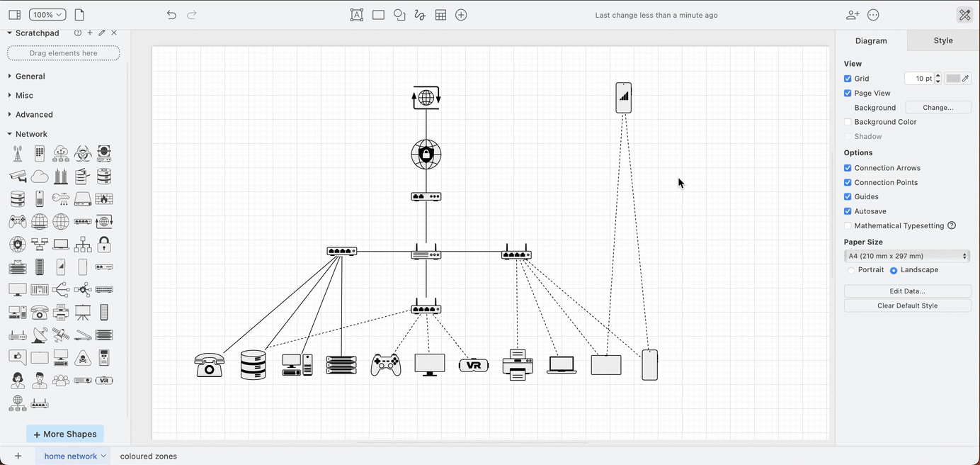980x465 pixels.
Task: Select the game controller shape from sidebar
Action: 17,222
